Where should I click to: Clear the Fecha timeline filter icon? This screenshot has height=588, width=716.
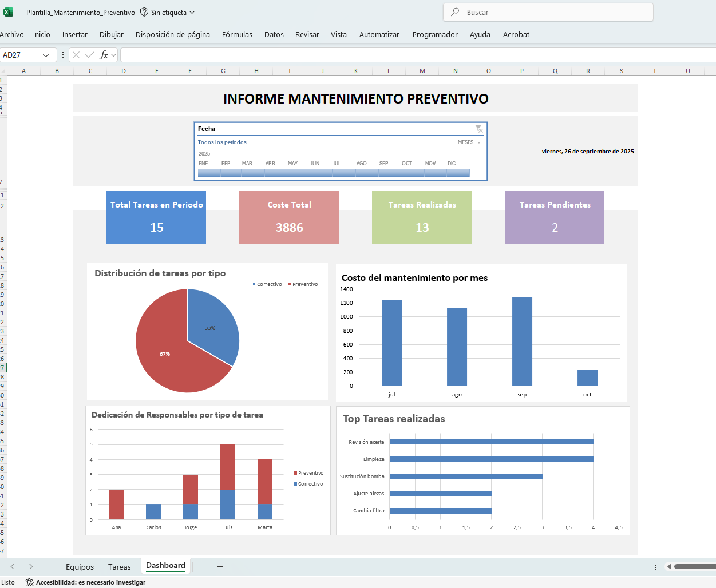(x=480, y=129)
